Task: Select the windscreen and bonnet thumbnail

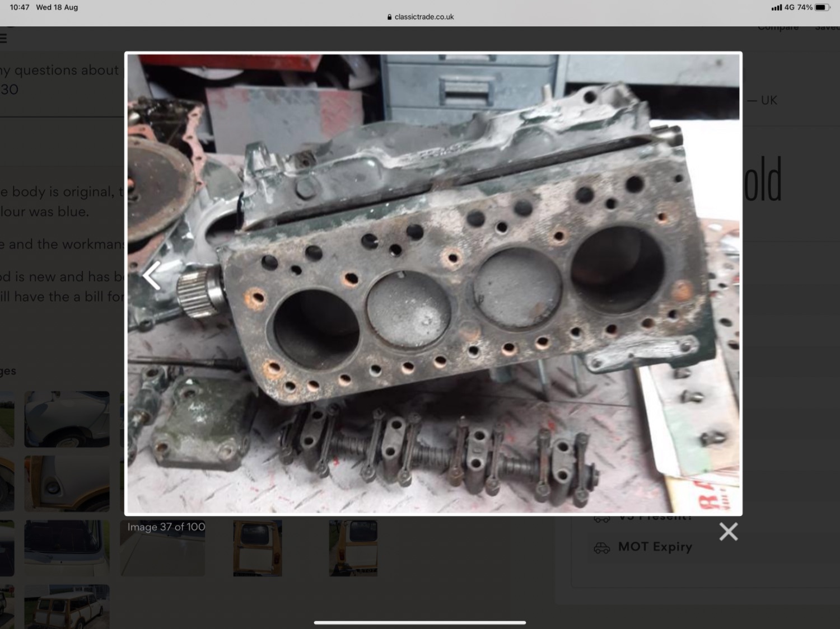Action: (x=67, y=548)
